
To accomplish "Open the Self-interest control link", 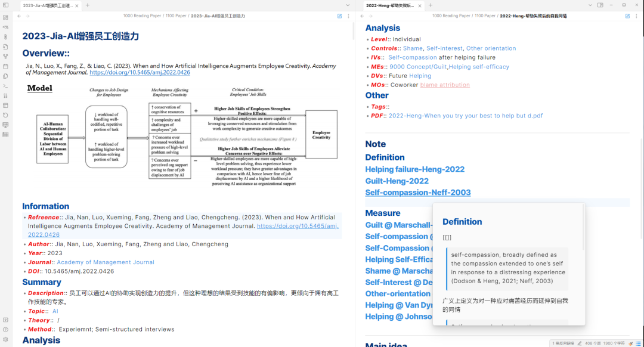I will click(444, 48).
